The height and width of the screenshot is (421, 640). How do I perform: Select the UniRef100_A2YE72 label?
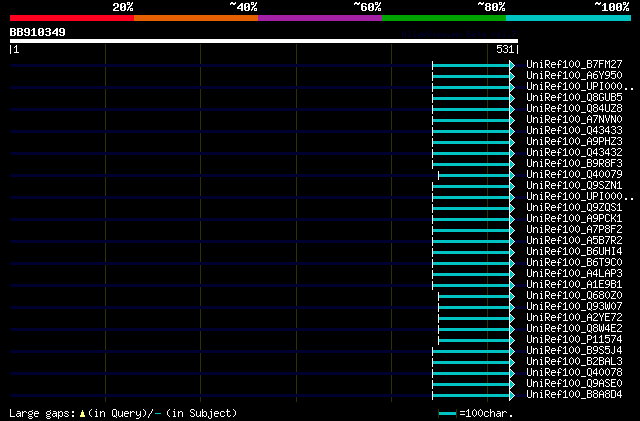coord(574,318)
